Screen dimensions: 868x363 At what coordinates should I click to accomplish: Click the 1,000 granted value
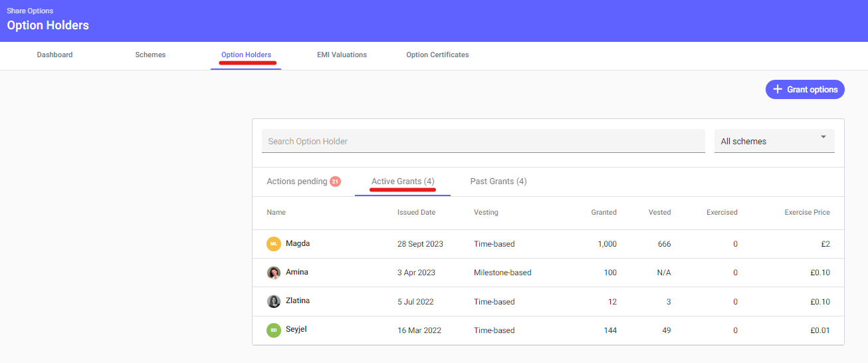(x=607, y=244)
